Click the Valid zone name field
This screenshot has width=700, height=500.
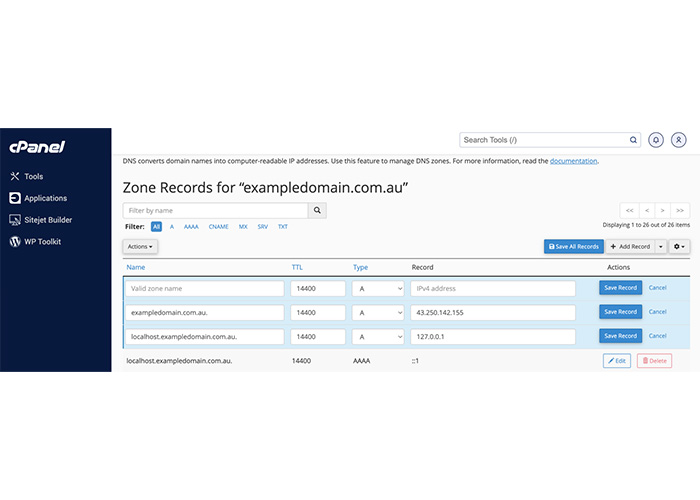click(205, 288)
